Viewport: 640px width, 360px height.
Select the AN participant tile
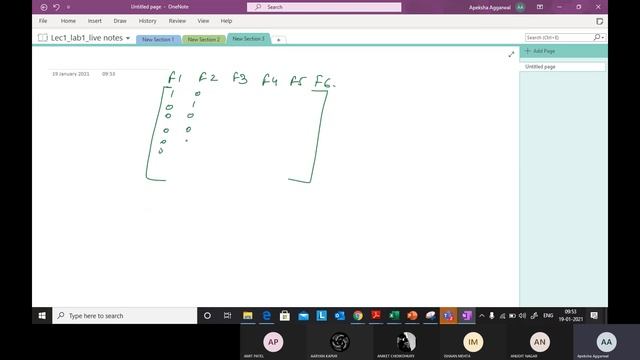[x=540, y=342]
